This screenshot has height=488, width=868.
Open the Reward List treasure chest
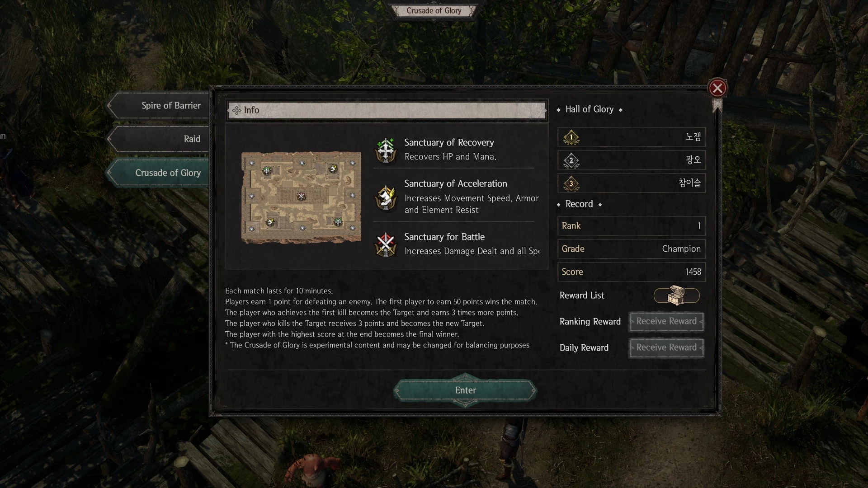tap(676, 296)
